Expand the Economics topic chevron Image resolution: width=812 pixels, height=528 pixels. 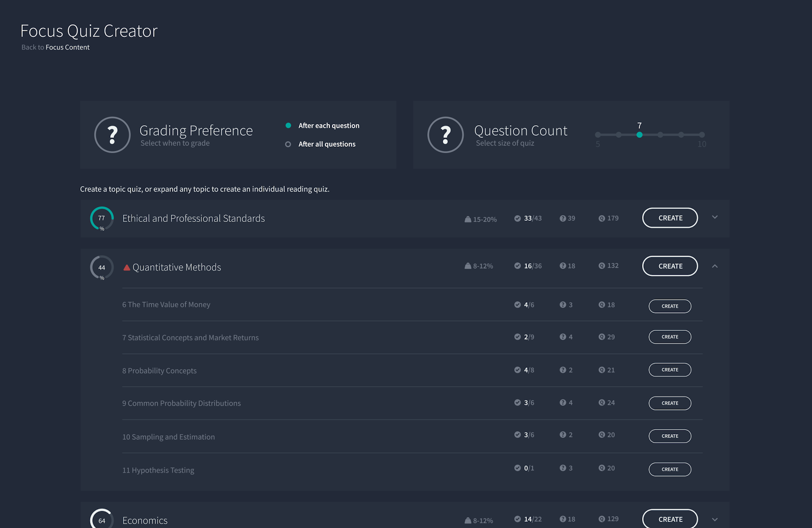pyautogui.click(x=714, y=520)
